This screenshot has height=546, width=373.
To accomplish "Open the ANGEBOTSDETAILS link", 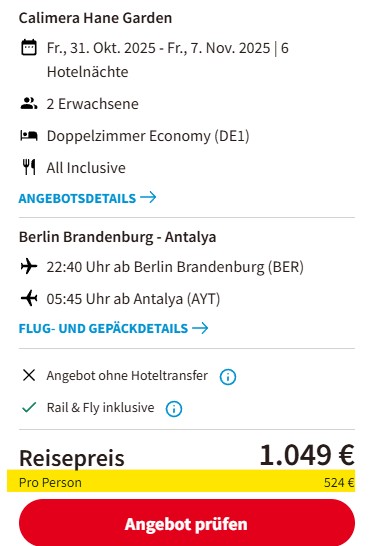I will (87, 198).
